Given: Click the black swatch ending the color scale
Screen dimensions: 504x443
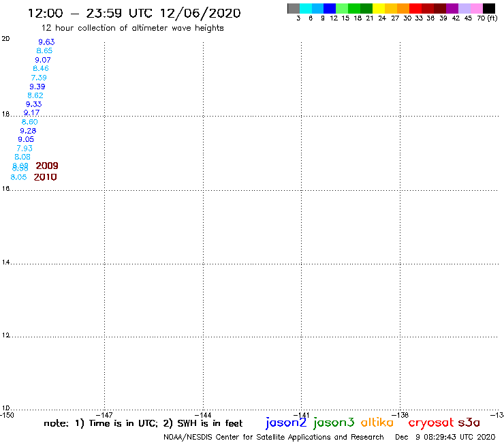Looking at the screenshot, I should pyautogui.click(x=488, y=8).
